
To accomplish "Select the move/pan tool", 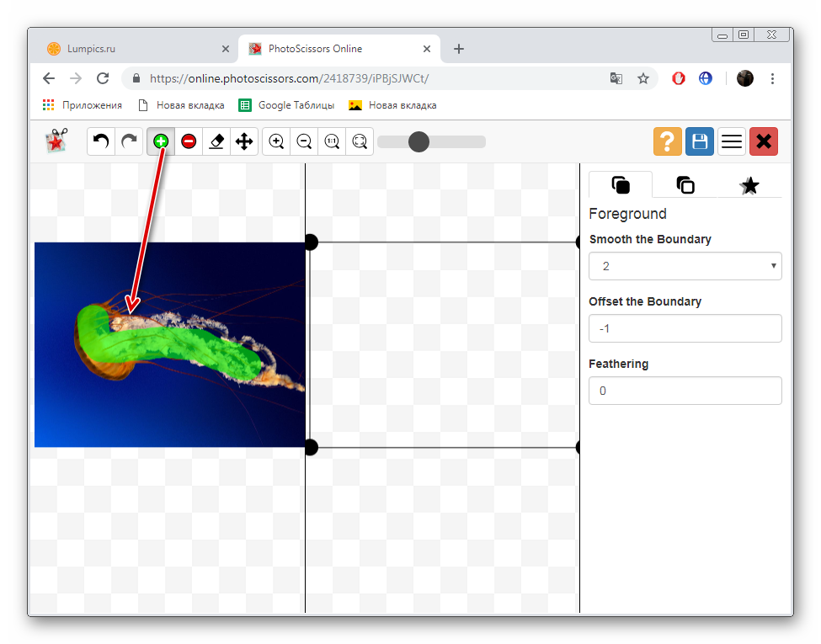I will click(x=244, y=141).
